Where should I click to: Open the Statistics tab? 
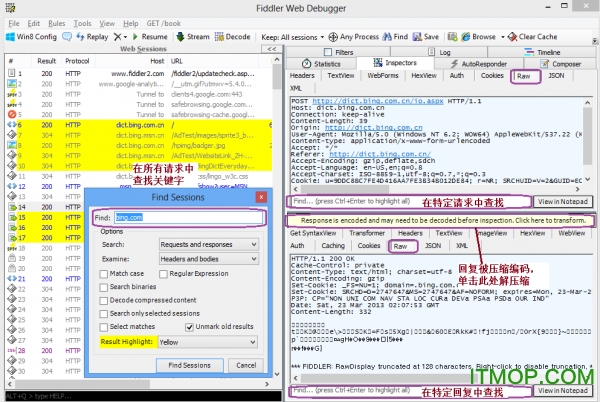point(321,64)
